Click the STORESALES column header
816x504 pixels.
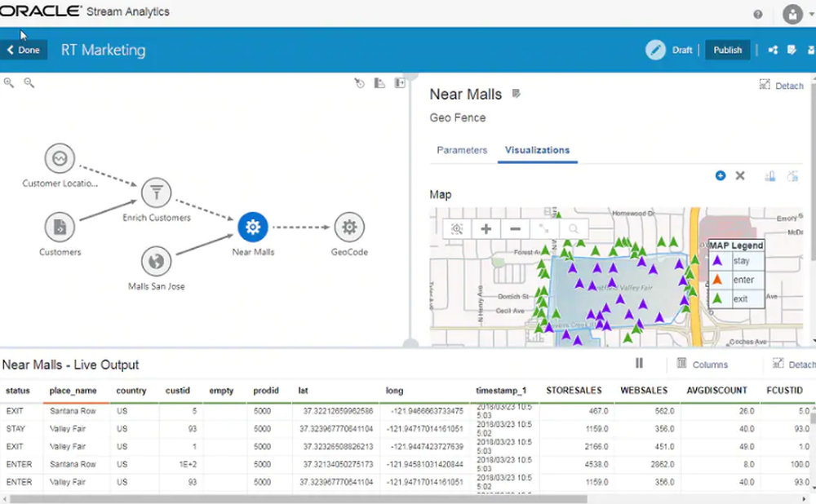574,391
